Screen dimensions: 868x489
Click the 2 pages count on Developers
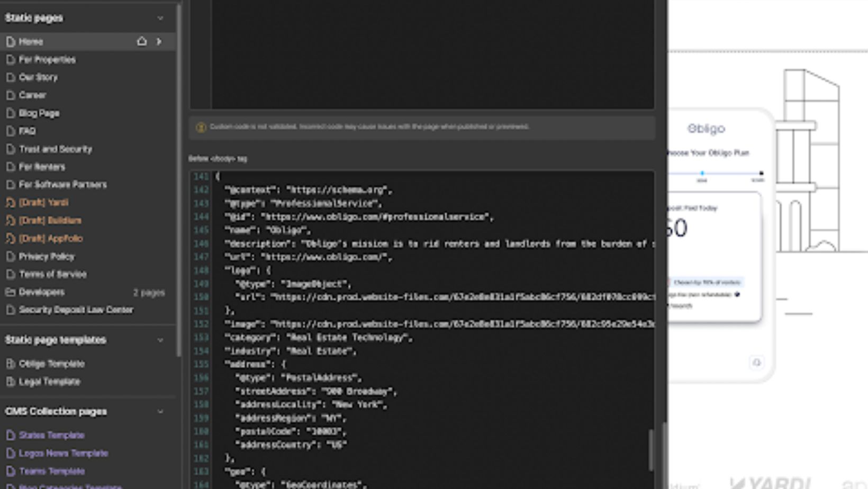pyautogui.click(x=149, y=293)
